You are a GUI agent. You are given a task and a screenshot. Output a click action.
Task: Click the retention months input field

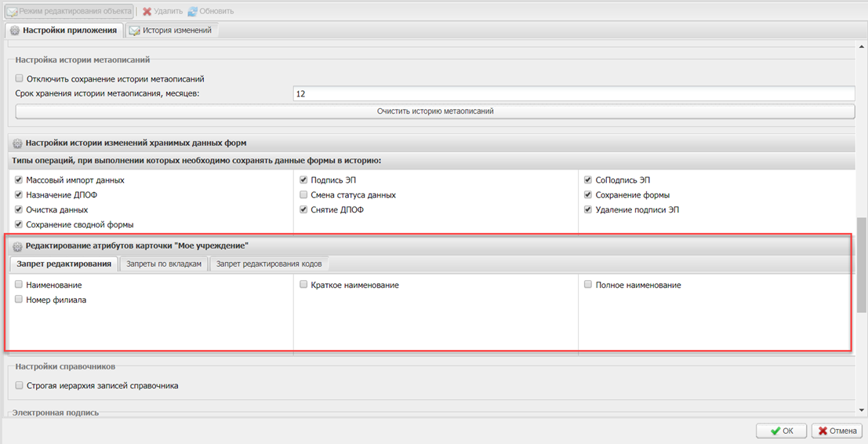(x=572, y=94)
